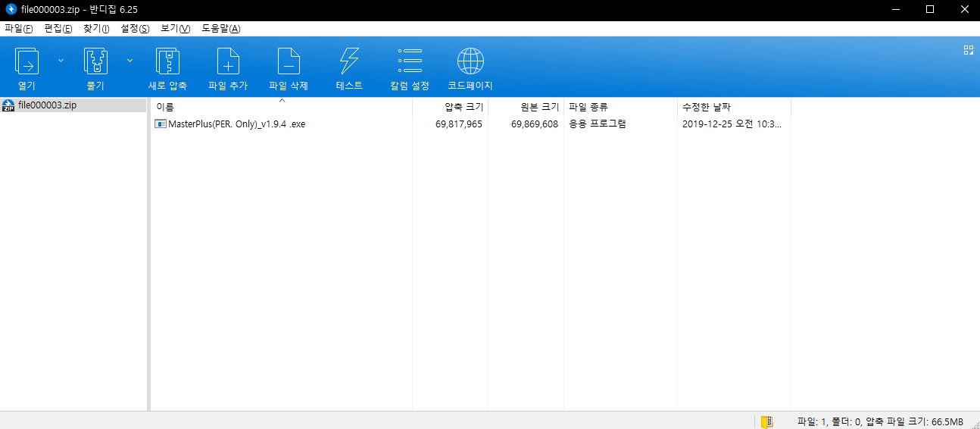Click the ZIP icon beside file000003.zip in tree
Viewport: 980px width, 429px height.
tap(8, 105)
